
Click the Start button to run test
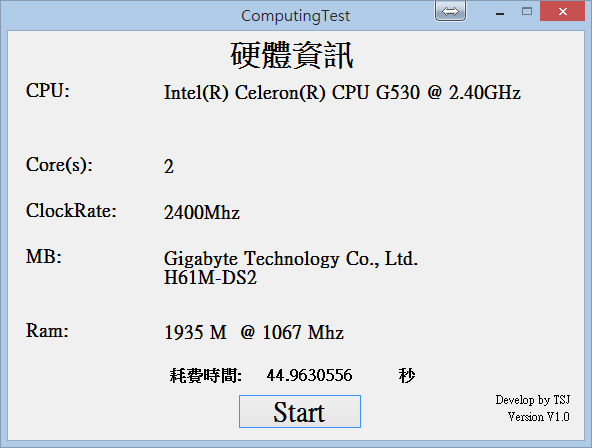pos(300,411)
